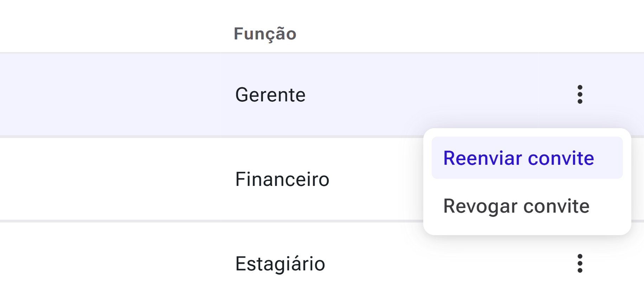
Task: Select the Revogar convite entry
Action: pyautogui.click(x=527, y=206)
